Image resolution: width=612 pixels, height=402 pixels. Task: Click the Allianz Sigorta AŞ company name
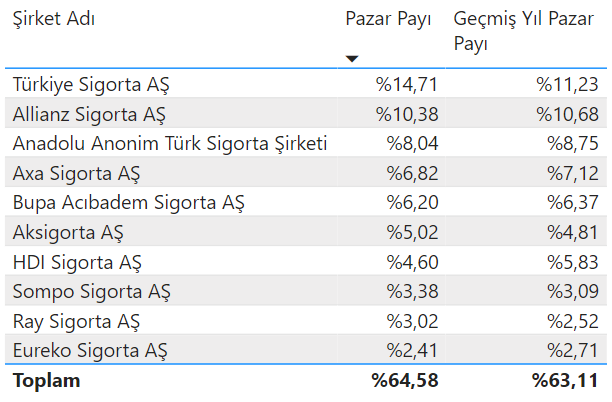point(89,113)
